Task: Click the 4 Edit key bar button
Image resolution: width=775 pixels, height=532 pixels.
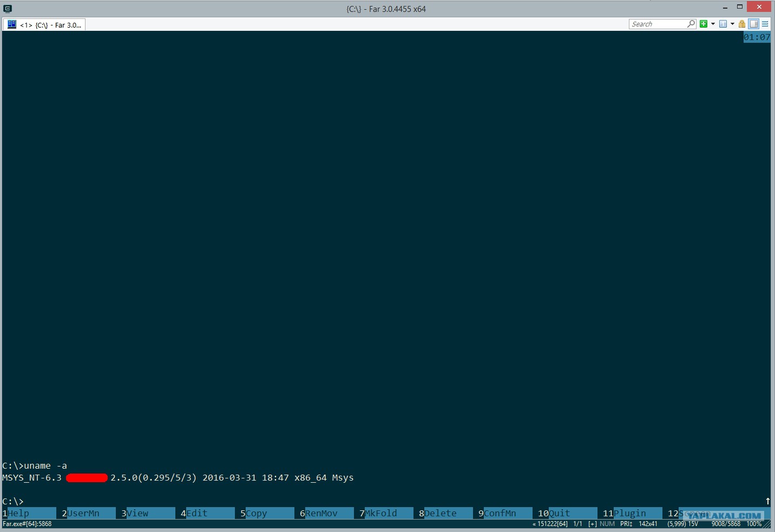Action: click(208, 513)
